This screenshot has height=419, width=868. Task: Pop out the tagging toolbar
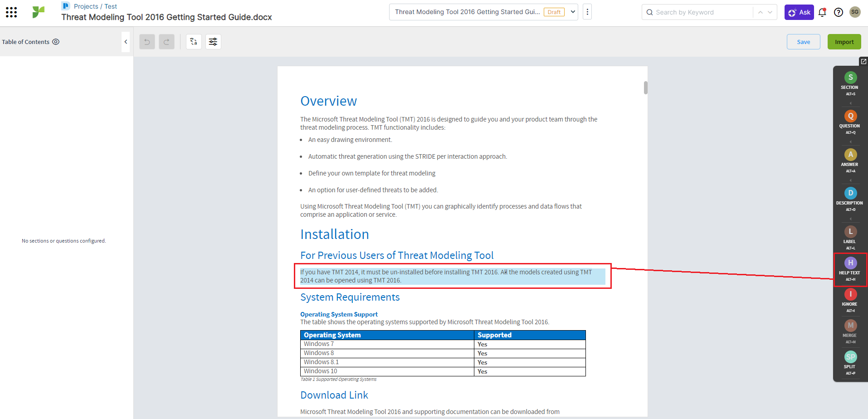863,61
